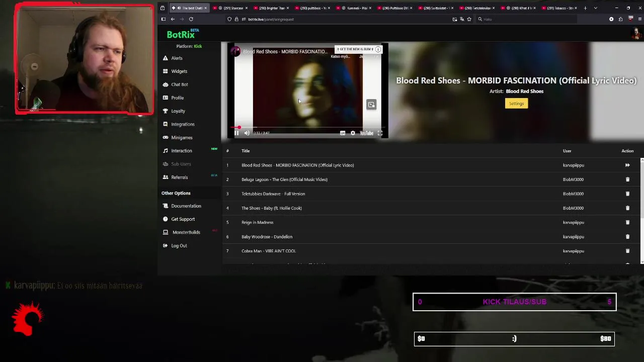Open picture-in-picture overlay on video
644x362 pixels.
pyautogui.click(x=371, y=105)
